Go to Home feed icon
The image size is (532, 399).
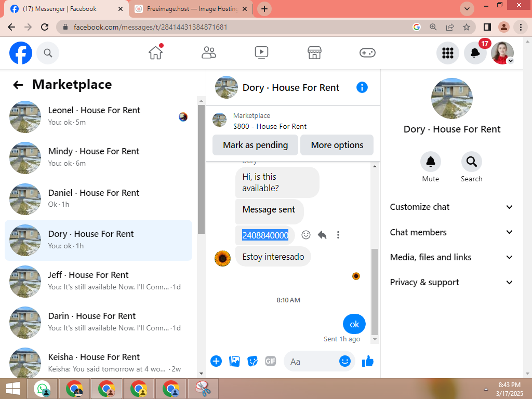coord(155,52)
